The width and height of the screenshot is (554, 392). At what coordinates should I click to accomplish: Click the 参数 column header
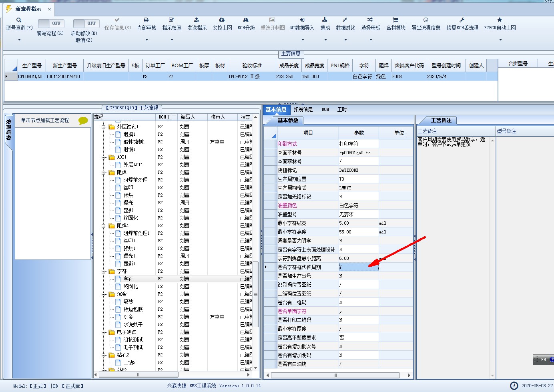[359, 133]
